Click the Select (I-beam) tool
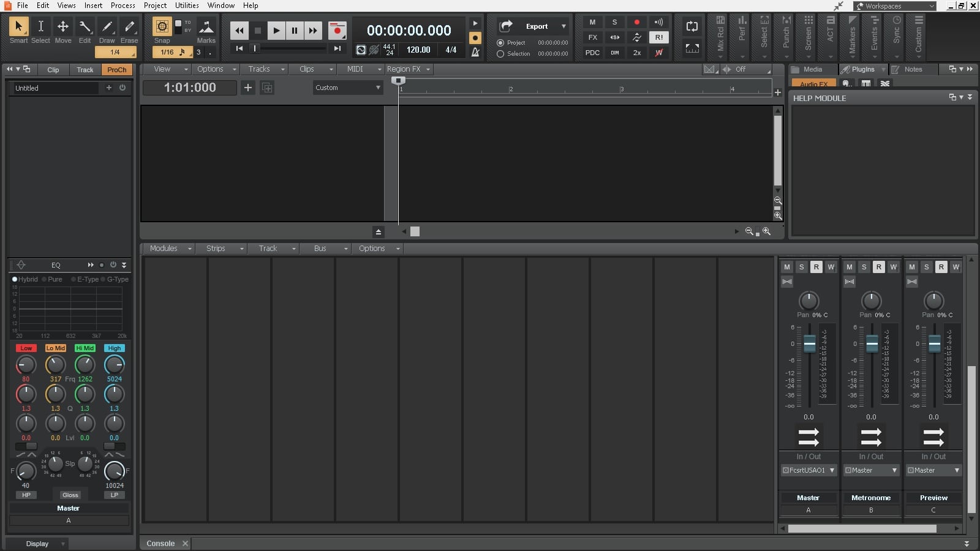This screenshot has width=980, height=551. tap(41, 30)
